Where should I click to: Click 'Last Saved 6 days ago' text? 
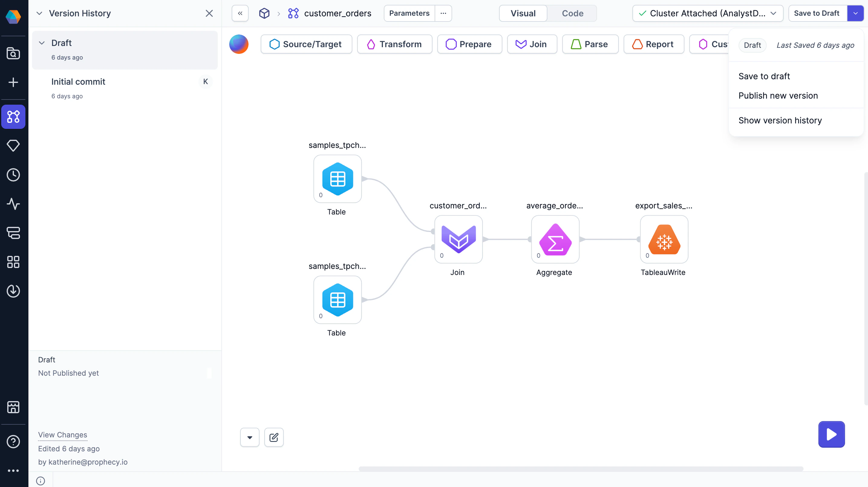tap(815, 45)
